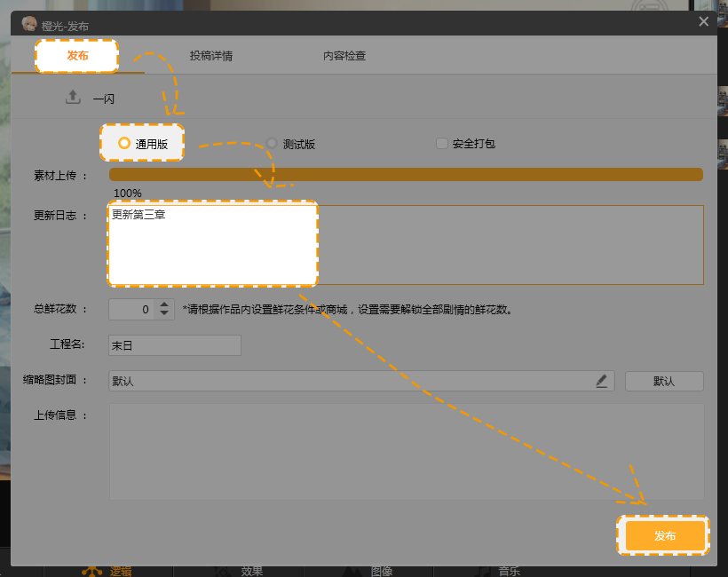Click the 素材上传 progress bar
The image size is (728, 577).
point(406,175)
